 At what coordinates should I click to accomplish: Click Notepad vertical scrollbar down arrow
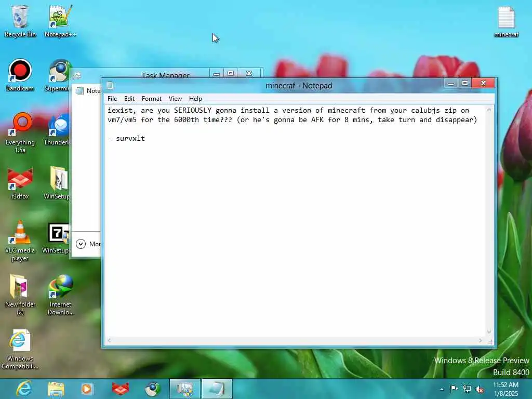click(x=489, y=331)
